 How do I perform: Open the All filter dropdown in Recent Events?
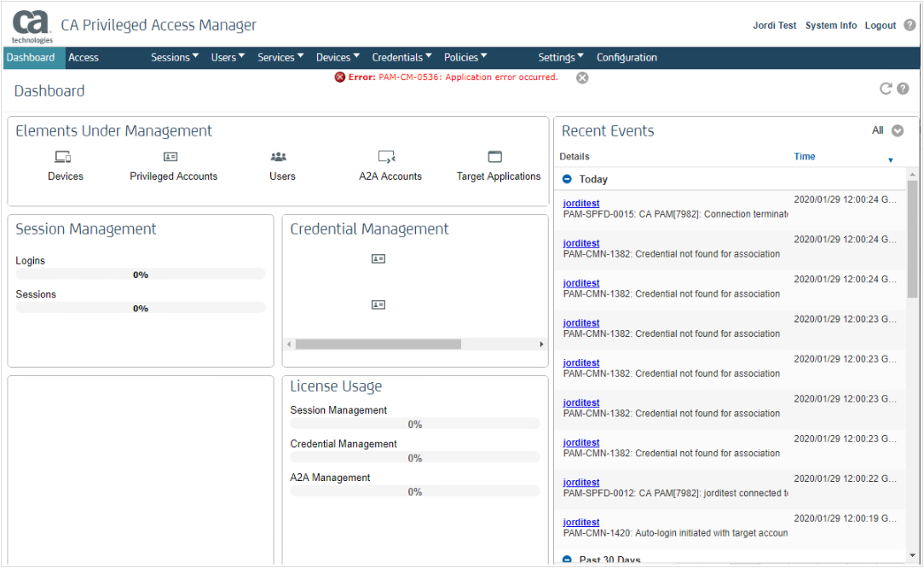point(898,131)
